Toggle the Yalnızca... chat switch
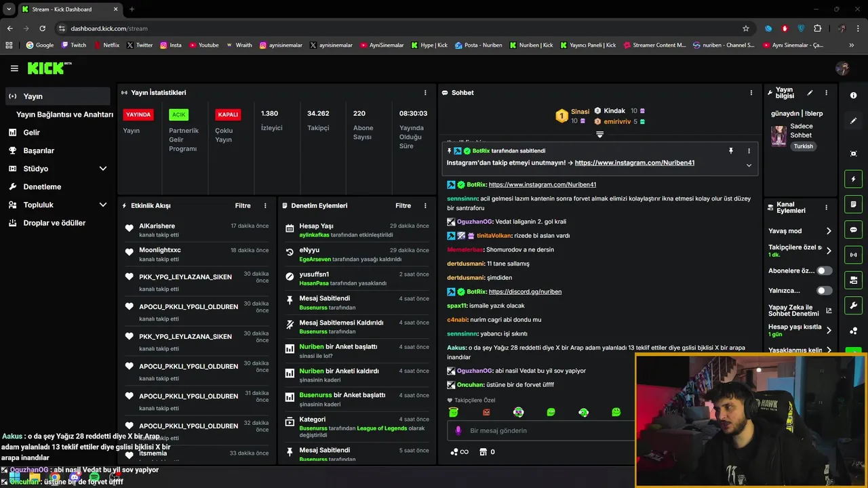The image size is (868, 488). [x=824, y=290]
